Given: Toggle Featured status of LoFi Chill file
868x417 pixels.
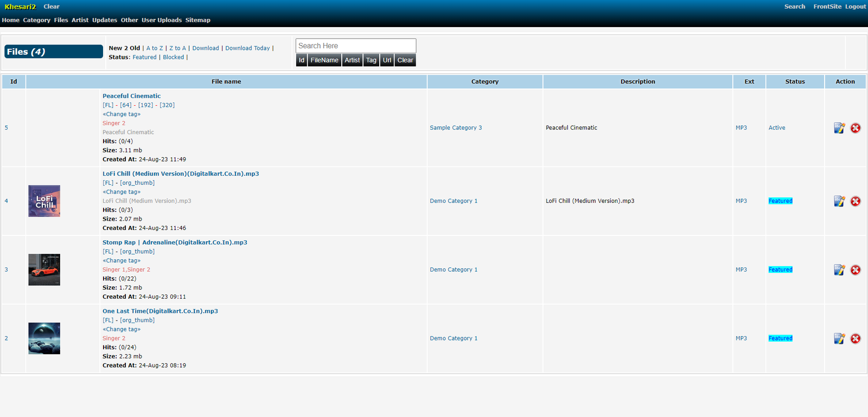Looking at the screenshot, I should pos(780,201).
